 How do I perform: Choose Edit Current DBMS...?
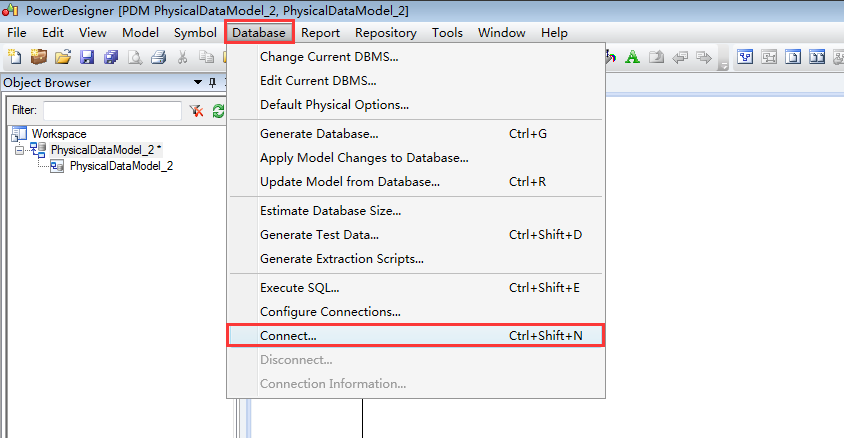click(416, 81)
